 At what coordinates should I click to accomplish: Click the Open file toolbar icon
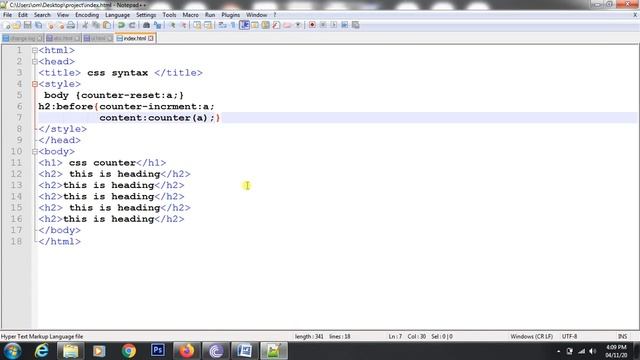tap(16, 25)
